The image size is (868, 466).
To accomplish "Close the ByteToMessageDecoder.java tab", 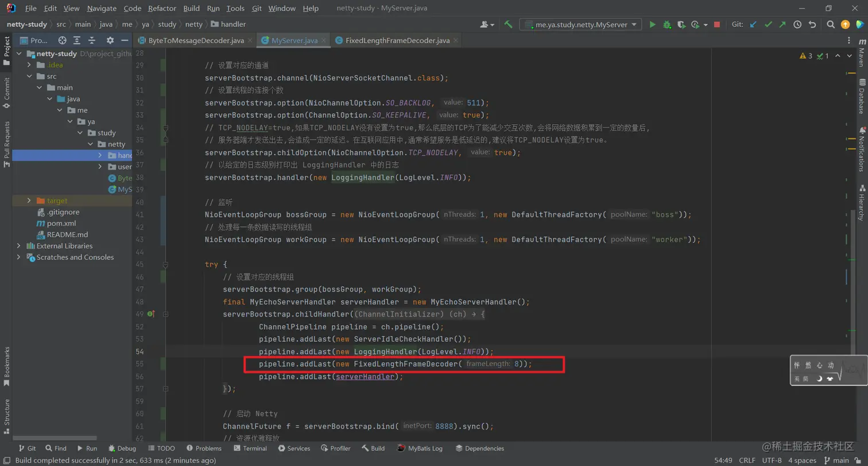I will pyautogui.click(x=250, y=41).
